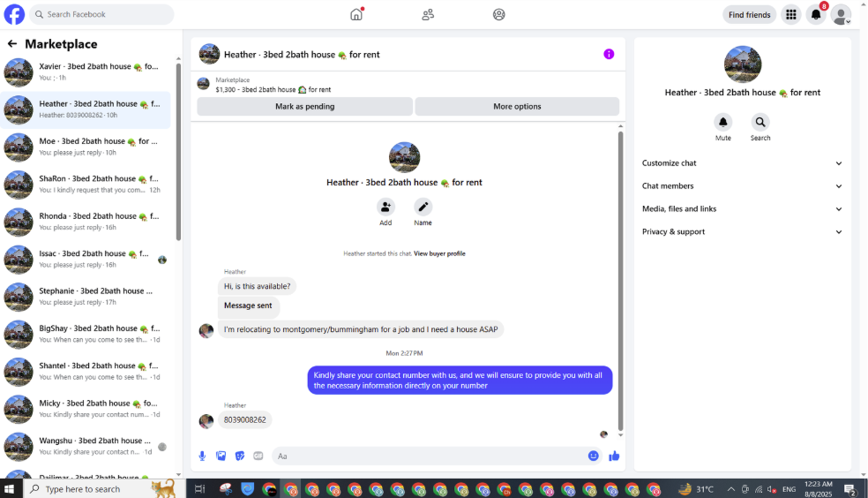This screenshot has width=868, height=498.
Task: Open account profile avatar menu
Action: pos(841,14)
